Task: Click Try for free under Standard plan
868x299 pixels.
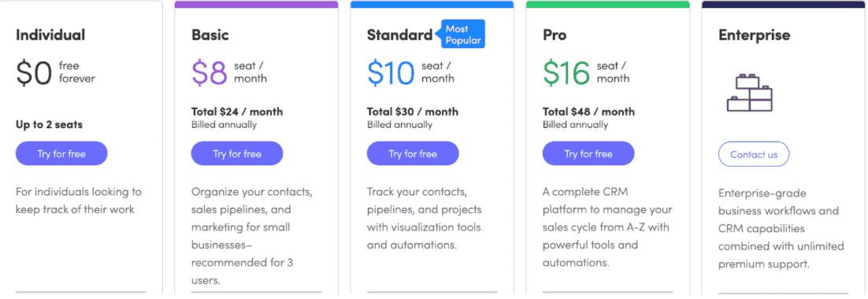Action: 413,153
